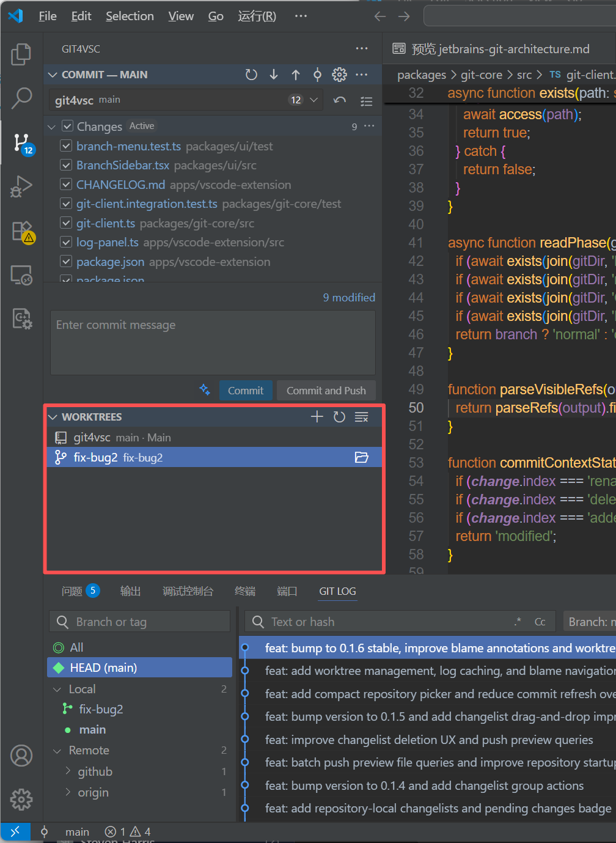This screenshot has width=616, height=843.
Task: Click the remote window icon in status bar
Action: 15,831
